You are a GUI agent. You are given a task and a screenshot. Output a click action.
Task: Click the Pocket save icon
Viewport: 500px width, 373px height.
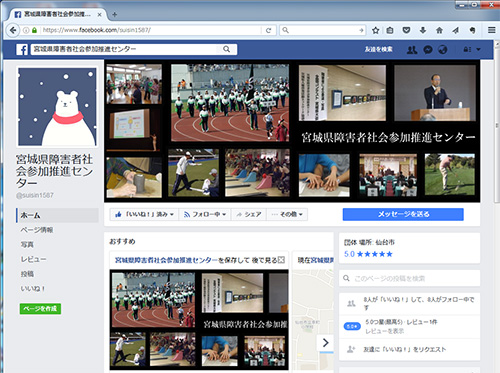tap(406, 30)
